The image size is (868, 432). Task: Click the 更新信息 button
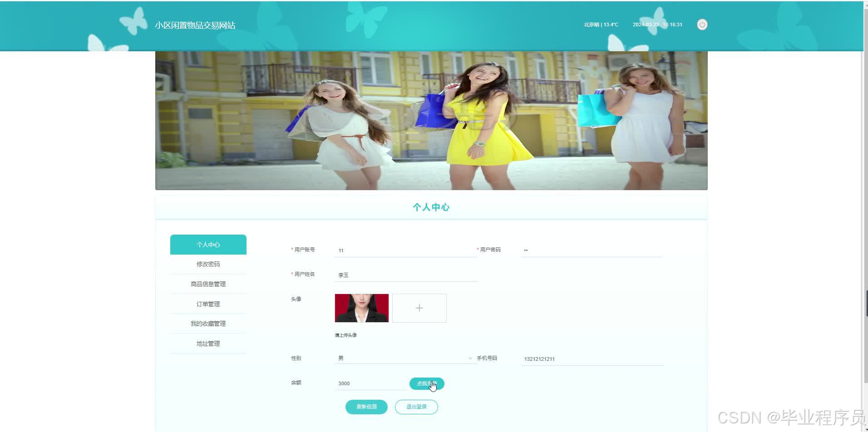[x=366, y=407]
